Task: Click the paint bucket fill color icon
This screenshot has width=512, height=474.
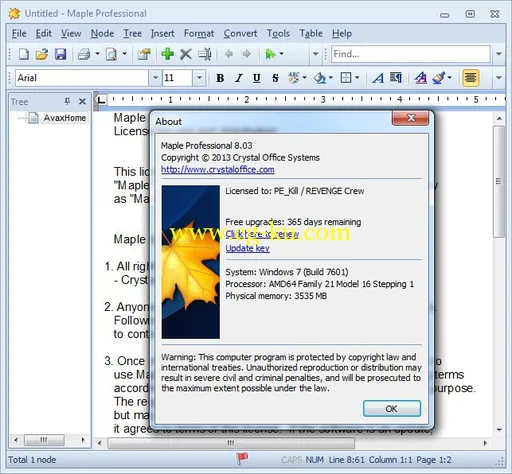Action: [320, 78]
